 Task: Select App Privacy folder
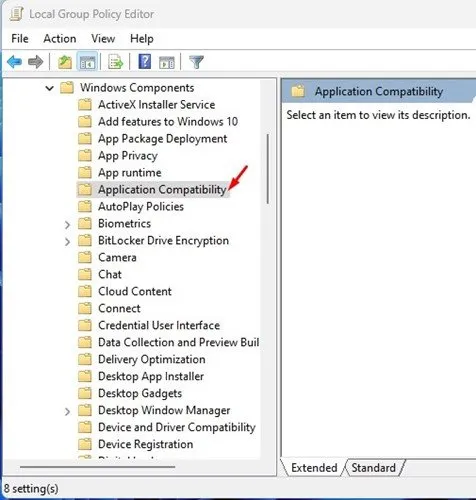tap(128, 156)
